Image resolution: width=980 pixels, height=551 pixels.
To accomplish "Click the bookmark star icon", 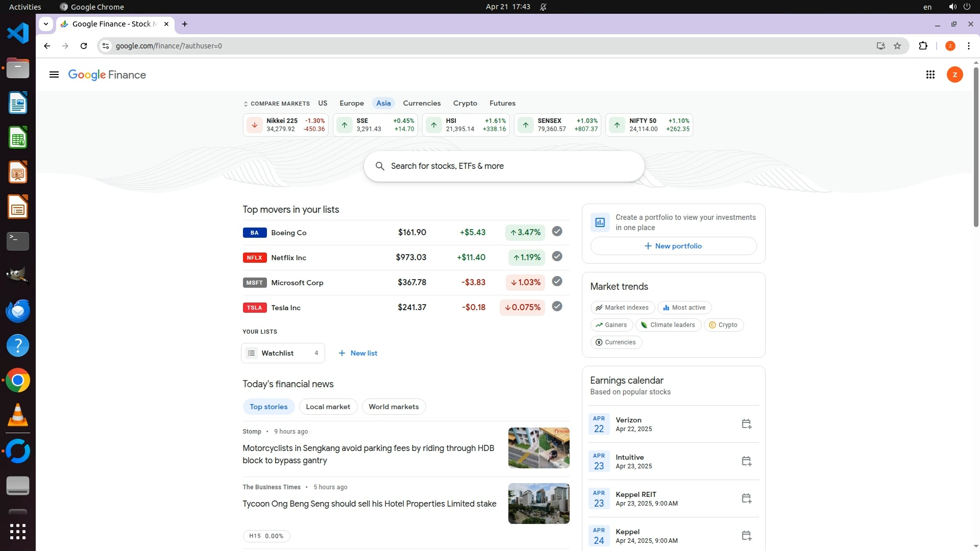I will coord(897,46).
